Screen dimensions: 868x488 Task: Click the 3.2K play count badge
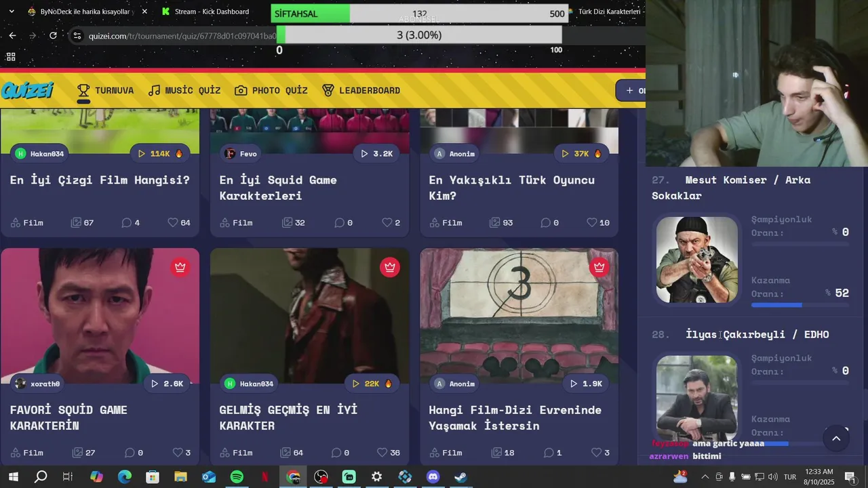coord(378,154)
